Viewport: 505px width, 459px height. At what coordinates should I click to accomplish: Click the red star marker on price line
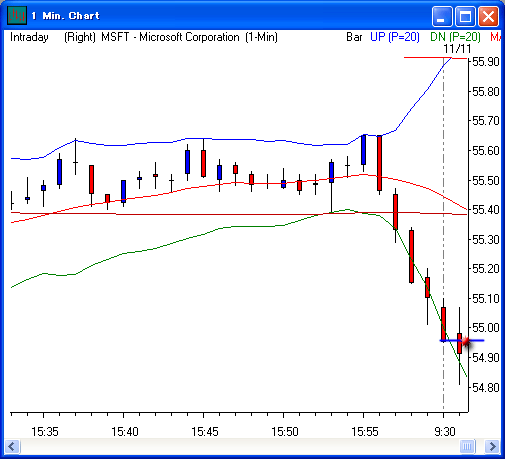pos(466,341)
